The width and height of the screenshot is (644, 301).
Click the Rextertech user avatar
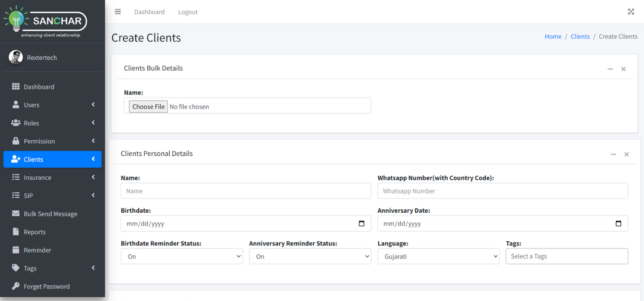16,58
